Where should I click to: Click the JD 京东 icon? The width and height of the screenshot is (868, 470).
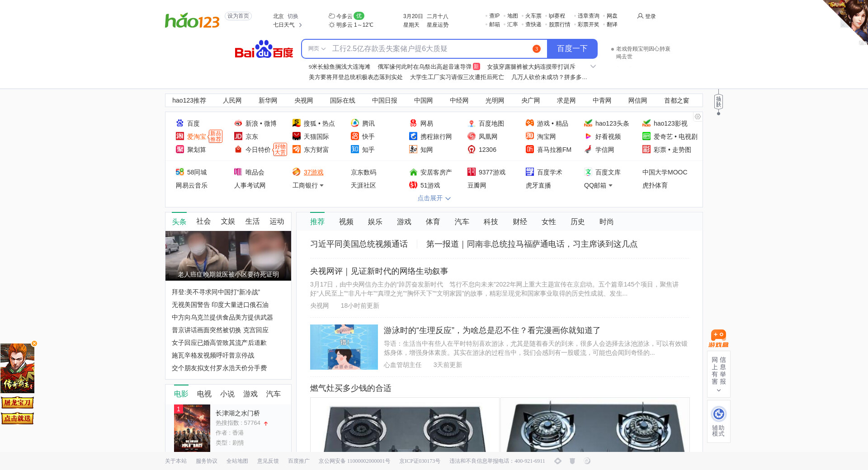click(238, 136)
